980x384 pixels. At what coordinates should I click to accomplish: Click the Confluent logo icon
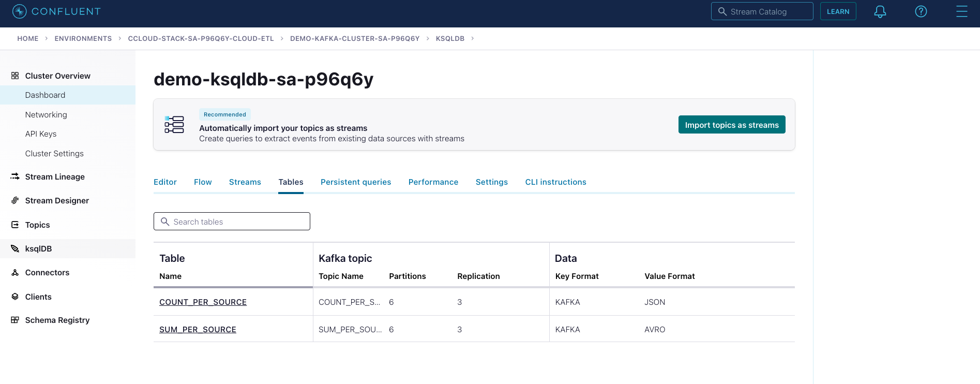point(19,11)
